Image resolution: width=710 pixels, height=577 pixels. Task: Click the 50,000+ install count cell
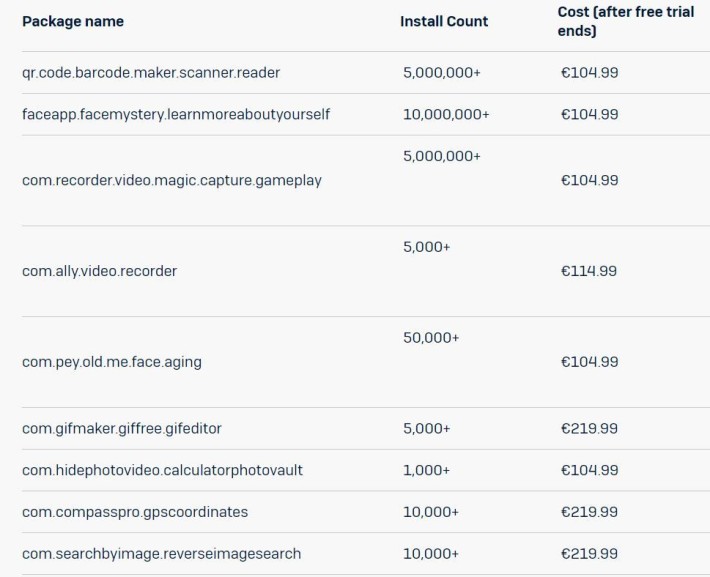point(431,338)
